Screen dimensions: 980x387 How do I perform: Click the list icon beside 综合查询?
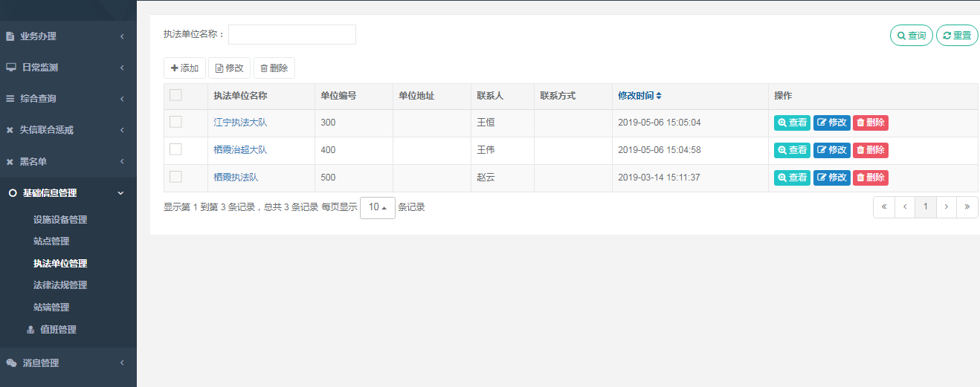pos(10,99)
